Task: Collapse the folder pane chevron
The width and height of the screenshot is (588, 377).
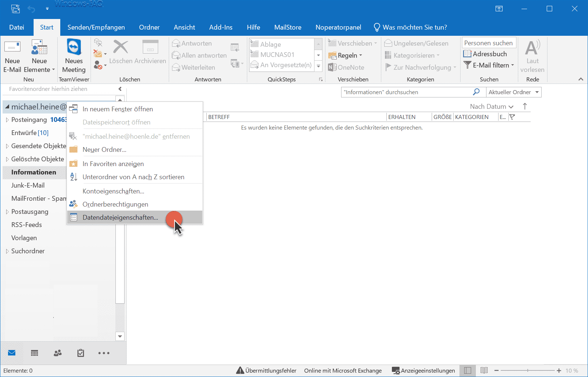Action: [x=120, y=89]
